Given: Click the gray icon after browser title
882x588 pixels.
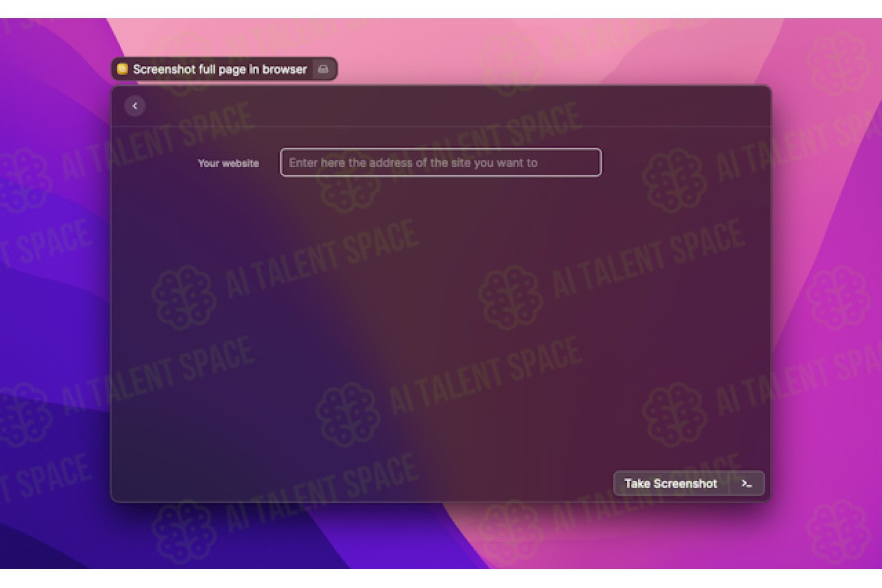Looking at the screenshot, I should 323,69.
